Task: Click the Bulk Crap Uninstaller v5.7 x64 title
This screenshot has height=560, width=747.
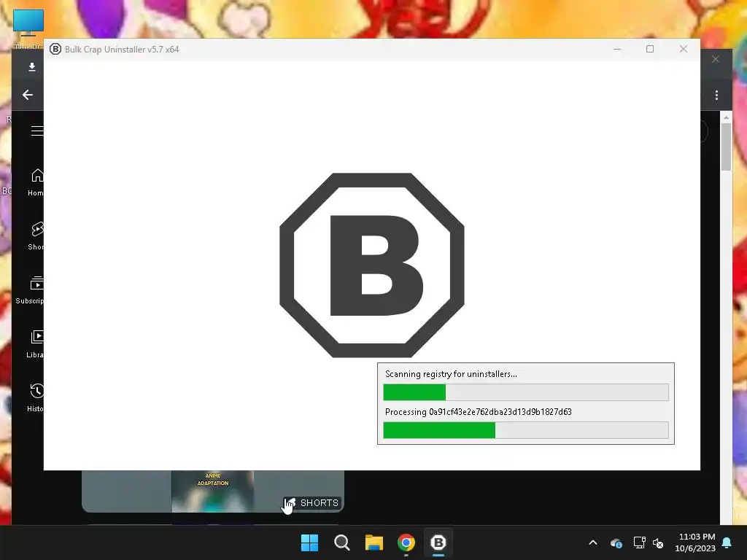Action: point(122,50)
